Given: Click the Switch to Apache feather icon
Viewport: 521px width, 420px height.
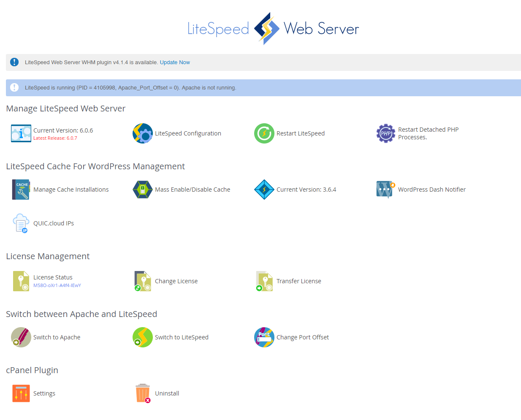Looking at the screenshot, I should (x=21, y=337).
